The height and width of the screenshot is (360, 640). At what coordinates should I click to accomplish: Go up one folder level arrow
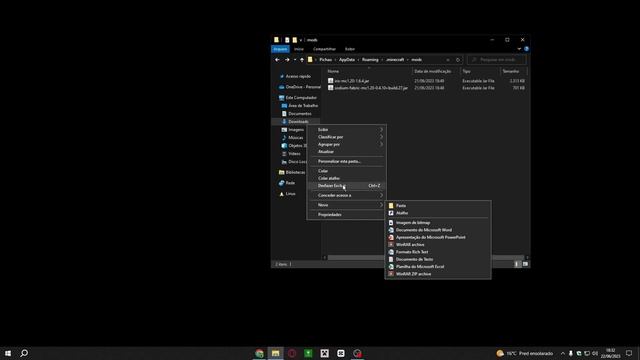(302, 60)
